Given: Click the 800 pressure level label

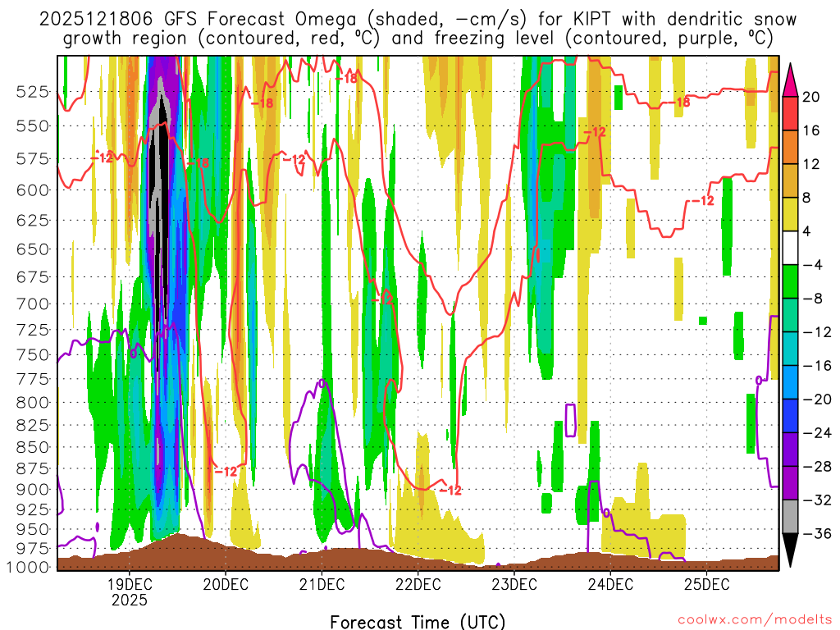Looking at the screenshot, I should [33, 402].
